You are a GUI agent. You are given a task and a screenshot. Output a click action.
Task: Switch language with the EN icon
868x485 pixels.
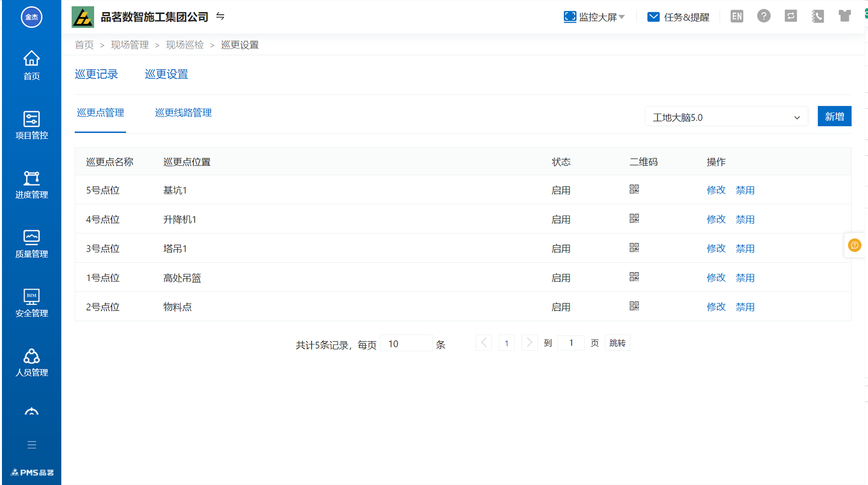(x=737, y=16)
